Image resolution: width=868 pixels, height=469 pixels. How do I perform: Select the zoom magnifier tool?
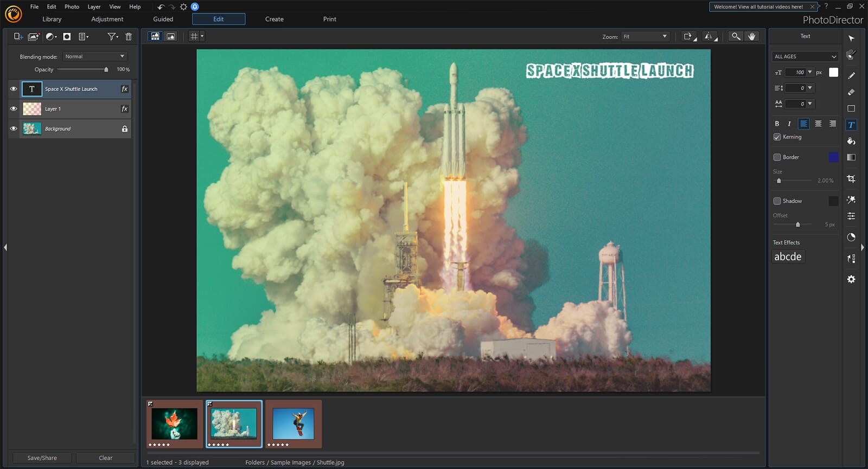point(736,36)
